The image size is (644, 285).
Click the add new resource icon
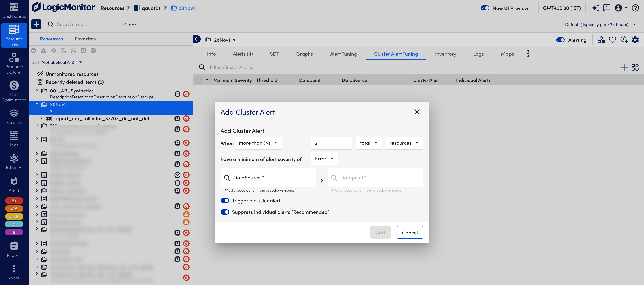coord(36,24)
